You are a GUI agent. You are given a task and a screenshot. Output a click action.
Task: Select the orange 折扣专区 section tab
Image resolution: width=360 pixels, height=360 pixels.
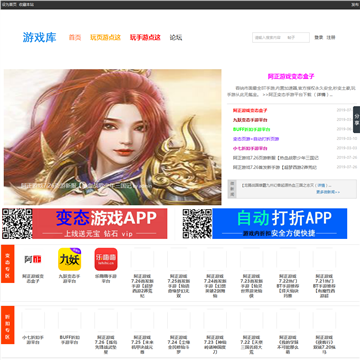pyautogui.click(x=8, y=325)
